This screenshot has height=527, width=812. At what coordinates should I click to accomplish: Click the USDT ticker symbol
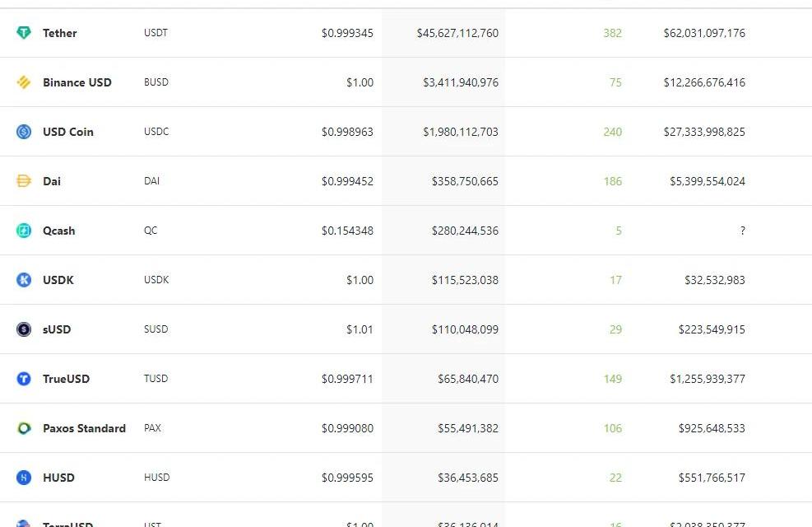pos(155,33)
